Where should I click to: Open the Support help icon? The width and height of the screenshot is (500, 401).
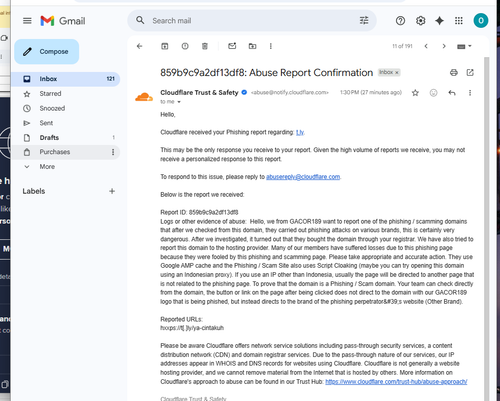(x=400, y=21)
